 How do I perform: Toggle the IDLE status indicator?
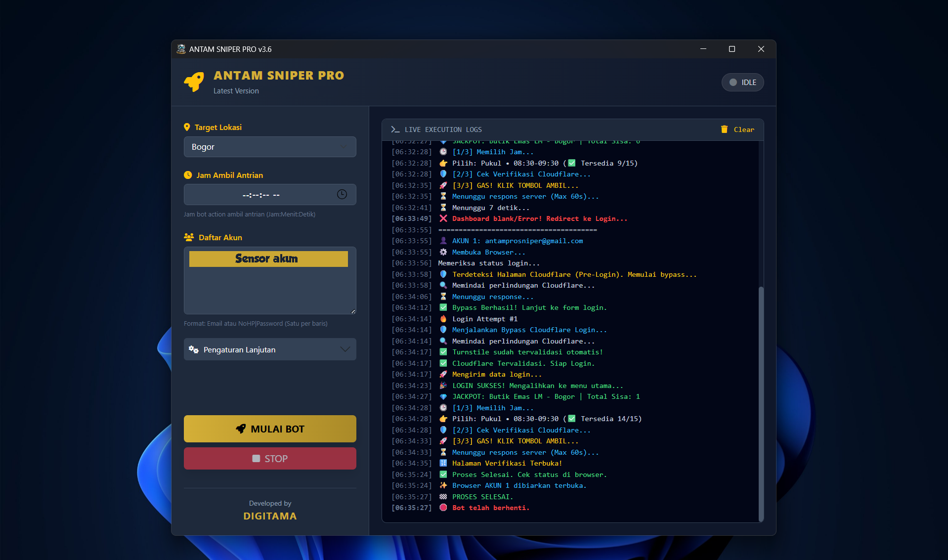pyautogui.click(x=742, y=83)
